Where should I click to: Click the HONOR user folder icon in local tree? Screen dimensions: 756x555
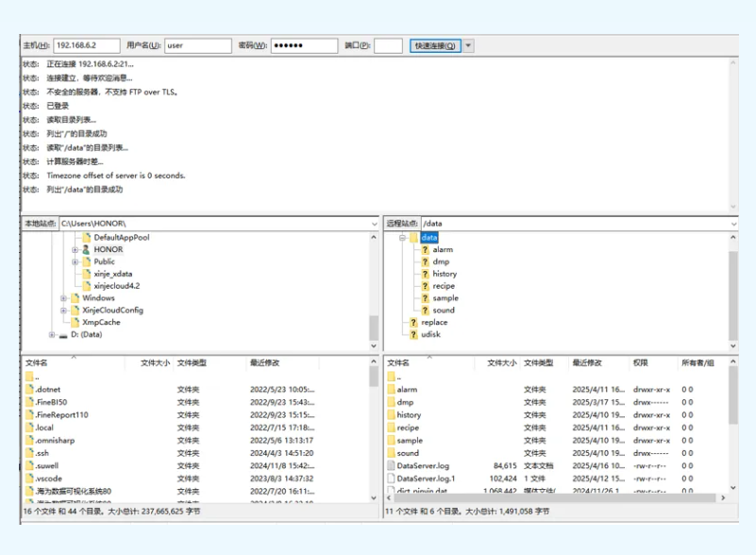pyautogui.click(x=86, y=250)
